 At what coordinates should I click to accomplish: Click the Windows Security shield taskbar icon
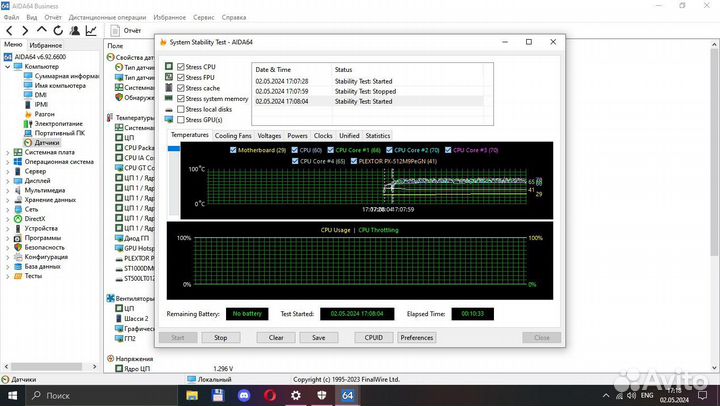pyautogui.click(x=321, y=395)
